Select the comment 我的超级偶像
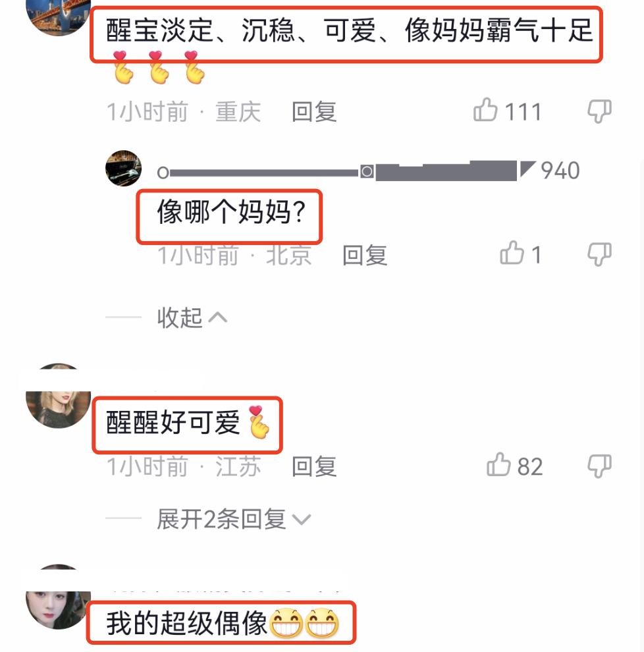The image size is (644, 652). pos(223,623)
